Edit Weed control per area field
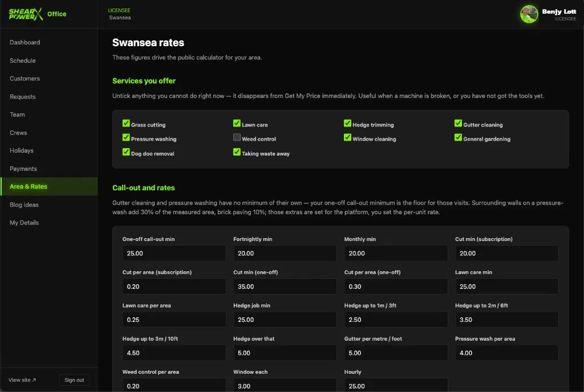 (x=174, y=385)
